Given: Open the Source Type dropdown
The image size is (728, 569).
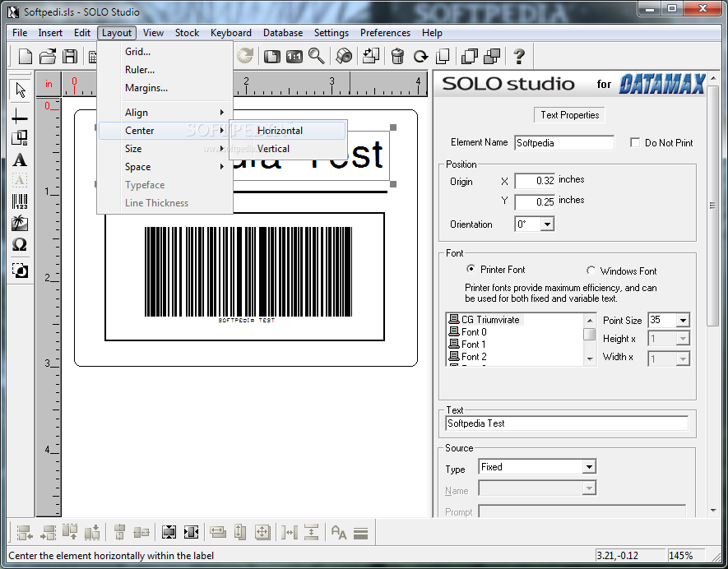Looking at the screenshot, I should pyautogui.click(x=589, y=467).
